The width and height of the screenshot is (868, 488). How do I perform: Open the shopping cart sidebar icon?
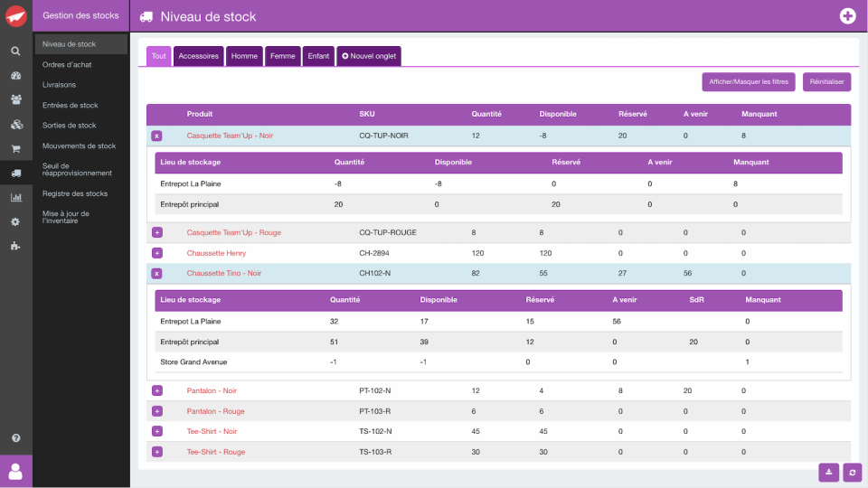[x=15, y=148]
